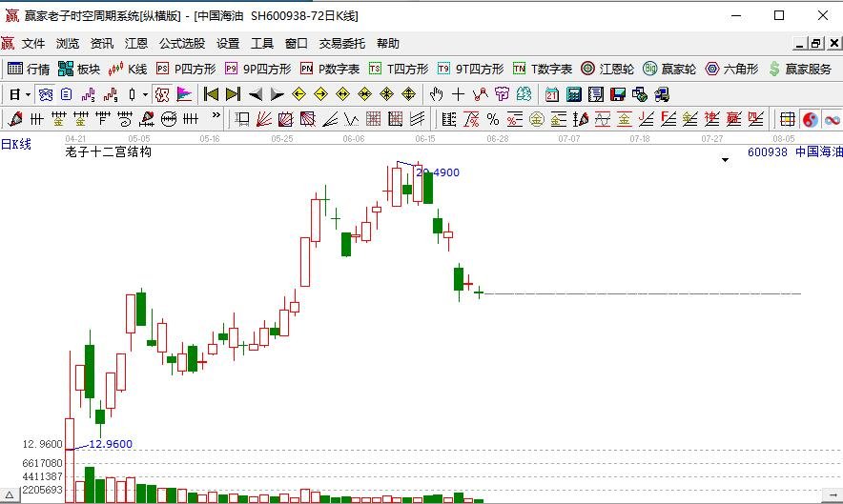Click the horizontal scrollbar right arrow
Viewport: 843px width, 504px height.
833,494
